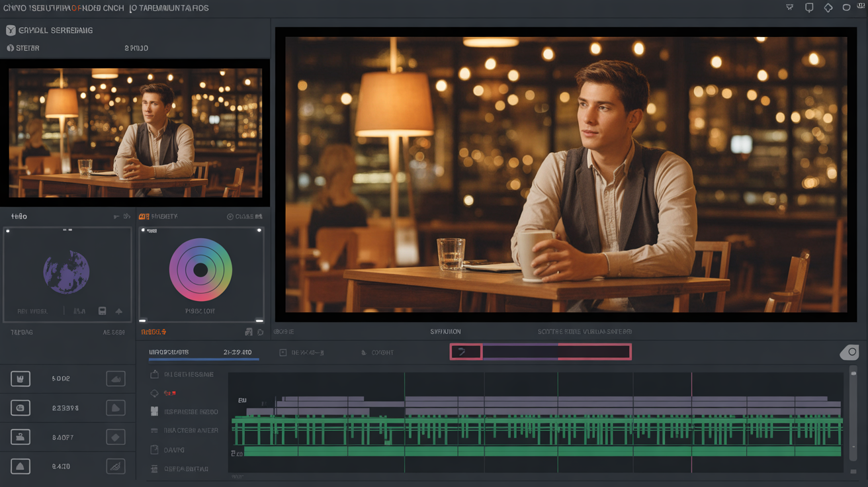This screenshot has width=868, height=487.
Task: Select the brush icon next to the first clip
Action: tap(116, 378)
